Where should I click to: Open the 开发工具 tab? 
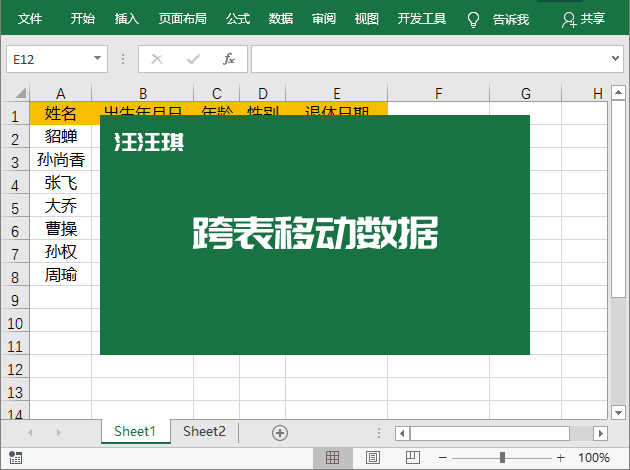pos(422,18)
